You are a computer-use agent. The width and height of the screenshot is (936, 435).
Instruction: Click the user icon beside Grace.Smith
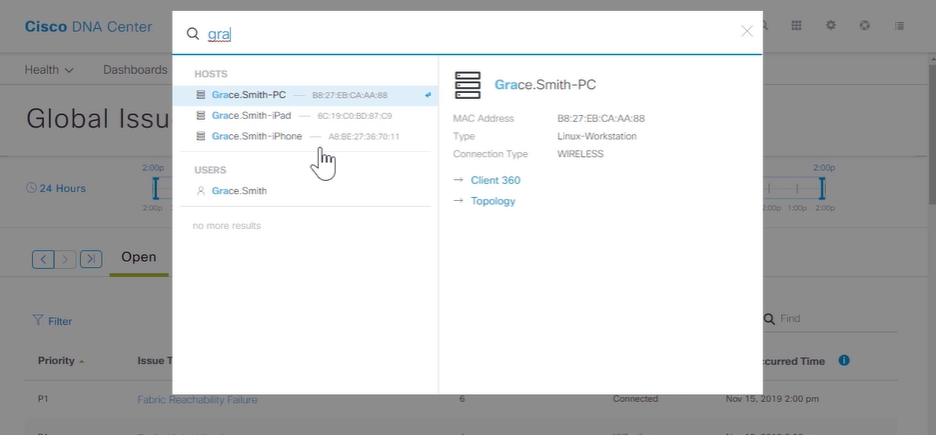click(201, 191)
